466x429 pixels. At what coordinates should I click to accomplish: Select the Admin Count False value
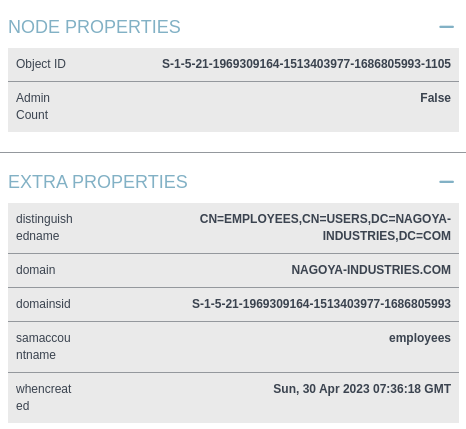pyautogui.click(x=435, y=98)
